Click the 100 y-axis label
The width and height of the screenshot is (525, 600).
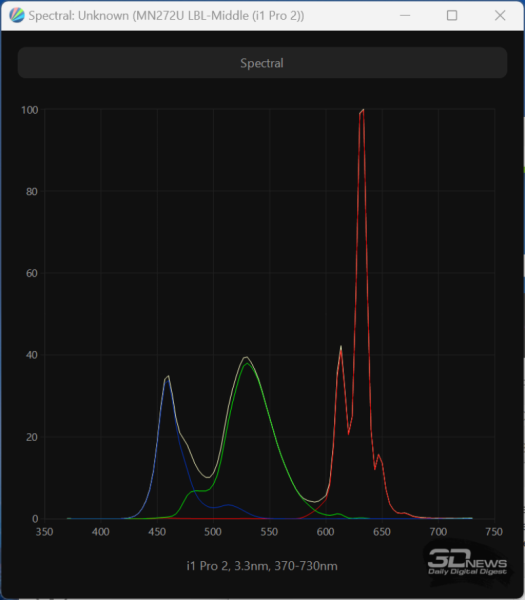(29, 110)
